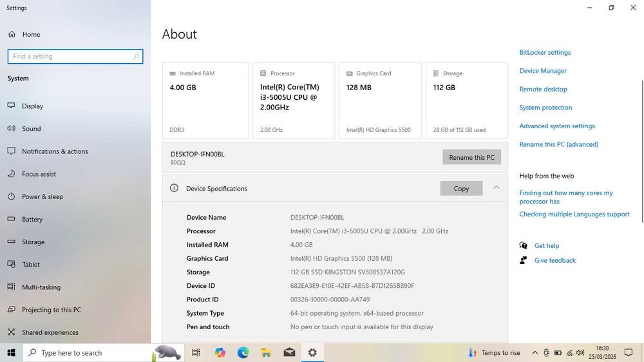Image resolution: width=644 pixels, height=362 pixels.
Task: Open Task View from the taskbar
Action: click(196, 352)
